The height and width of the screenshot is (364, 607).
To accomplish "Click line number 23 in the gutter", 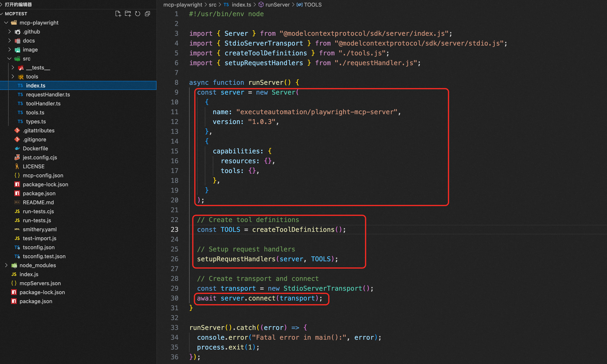I will 174,230.
